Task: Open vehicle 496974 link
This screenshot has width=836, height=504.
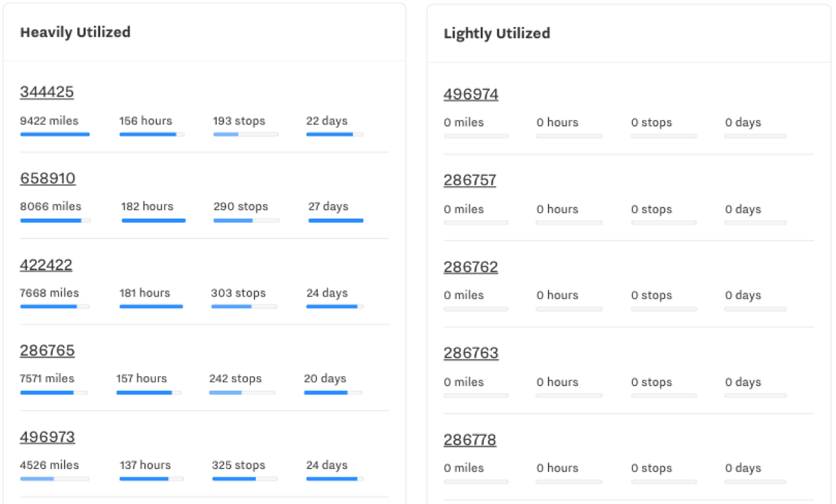Action: (471, 94)
